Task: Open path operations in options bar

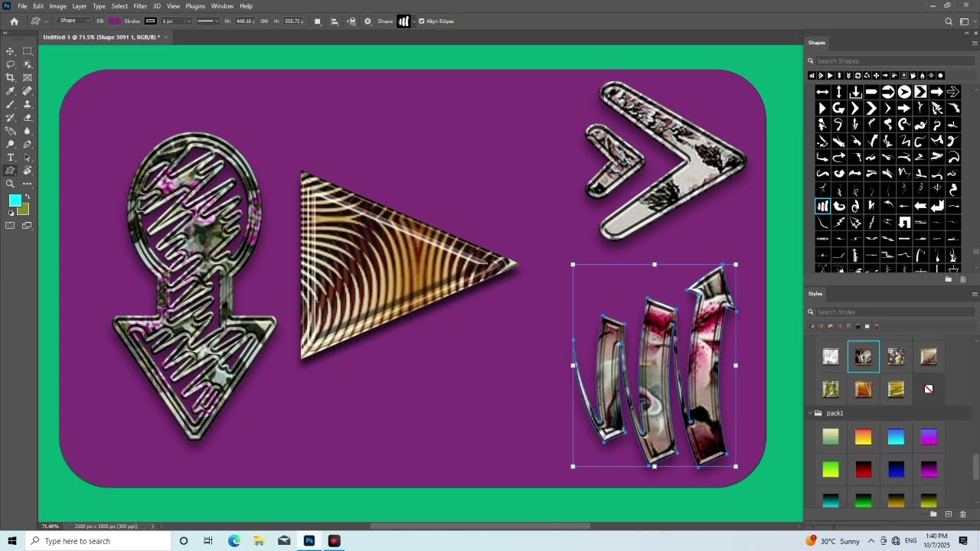Action: [318, 21]
